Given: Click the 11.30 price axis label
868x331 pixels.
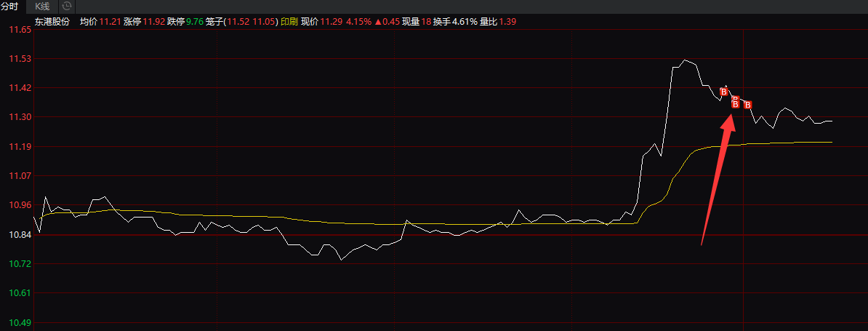Looking at the screenshot, I should [20, 117].
